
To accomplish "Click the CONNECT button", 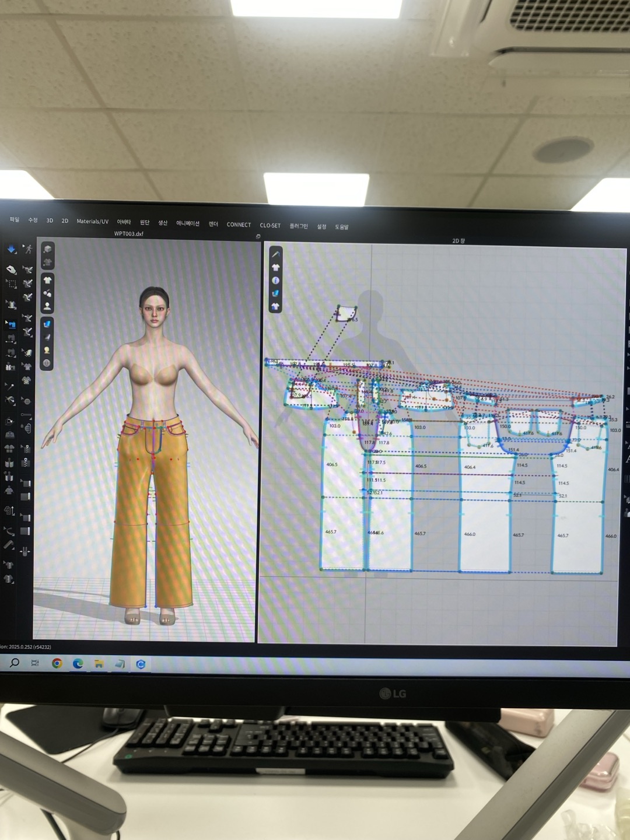I will (239, 225).
